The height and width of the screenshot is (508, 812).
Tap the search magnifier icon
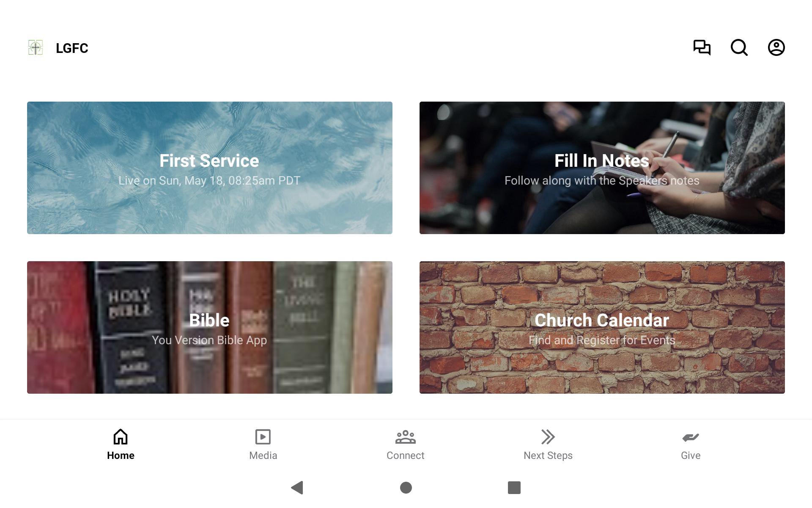(x=739, y=47)
